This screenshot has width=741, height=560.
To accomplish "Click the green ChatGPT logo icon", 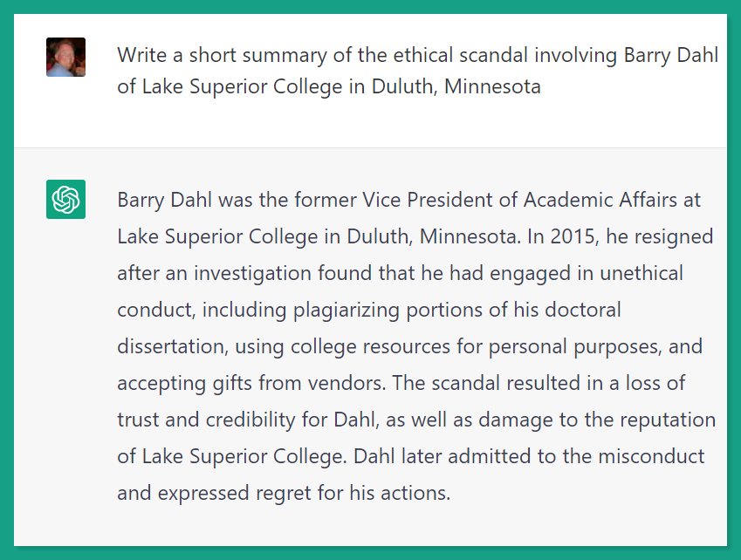I will click(x=65, y=199).
